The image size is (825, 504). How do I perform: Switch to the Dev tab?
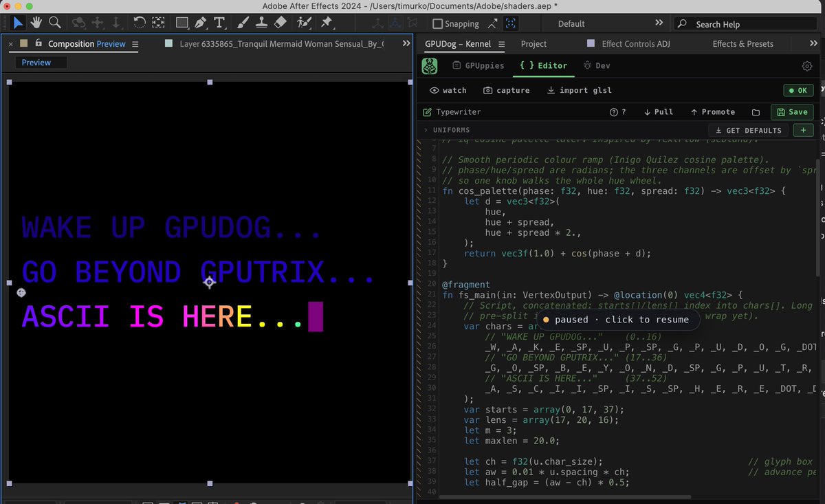(x=596, y=65)
